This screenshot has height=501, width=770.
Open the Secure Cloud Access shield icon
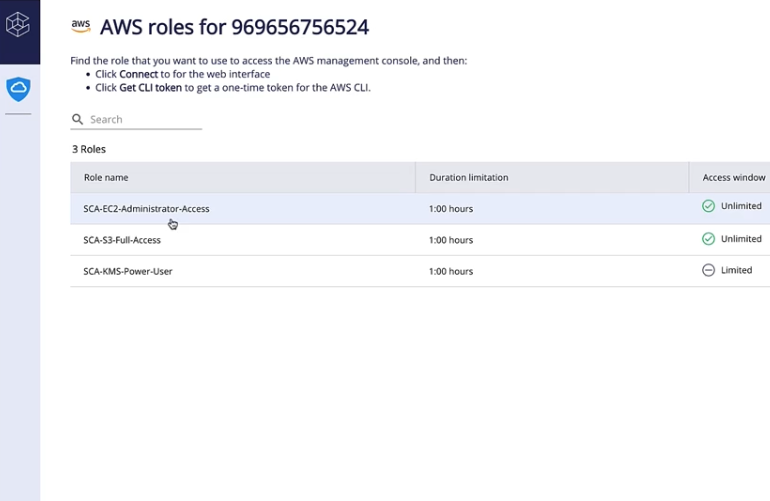point(18,89)
